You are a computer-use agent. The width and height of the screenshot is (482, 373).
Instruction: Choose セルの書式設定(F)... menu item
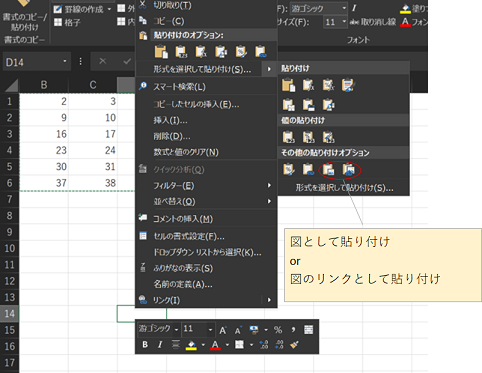(206, 236)
